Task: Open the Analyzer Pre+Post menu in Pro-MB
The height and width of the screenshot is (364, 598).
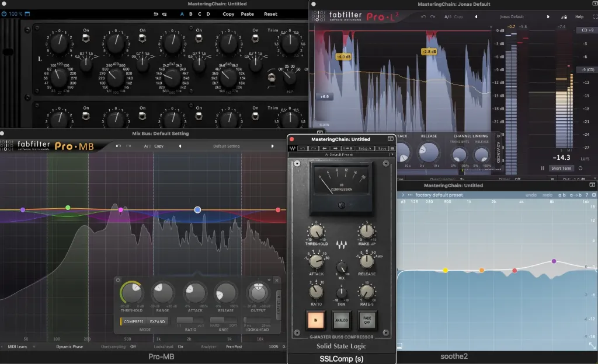Action: tap(234, 347)
